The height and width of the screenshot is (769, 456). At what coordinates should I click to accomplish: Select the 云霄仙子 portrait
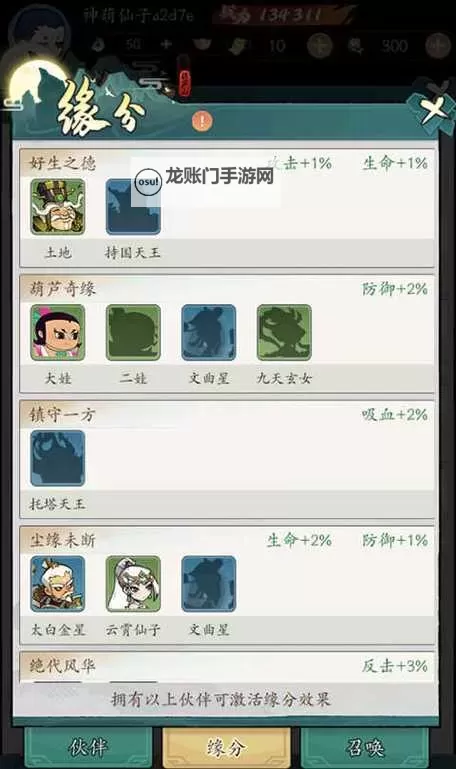(133, 584)
